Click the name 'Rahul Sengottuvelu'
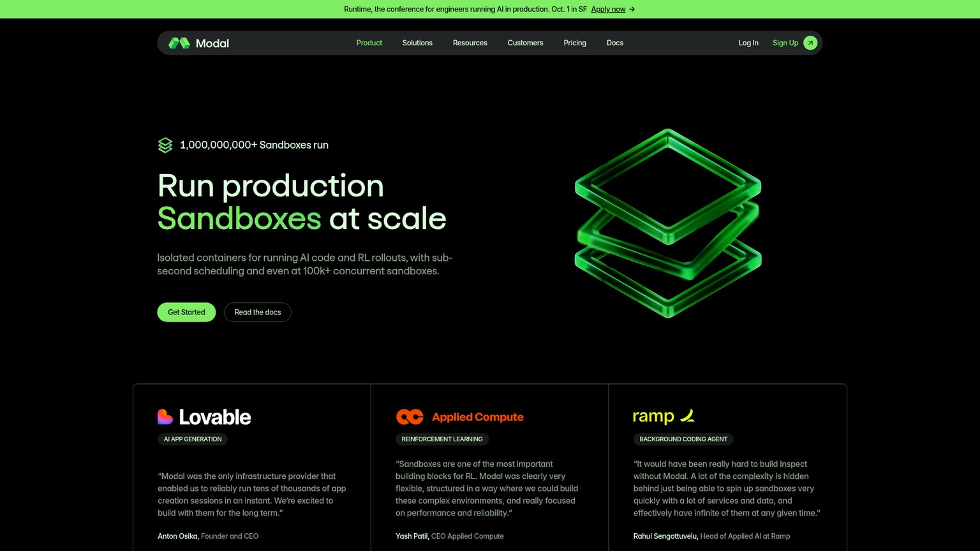980x551 pixels. 665,536
